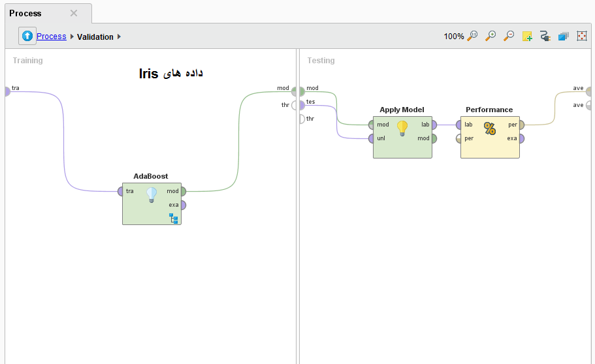Add a new note with the yellow sticky icon
595x364 pixels.
point(527,37)
